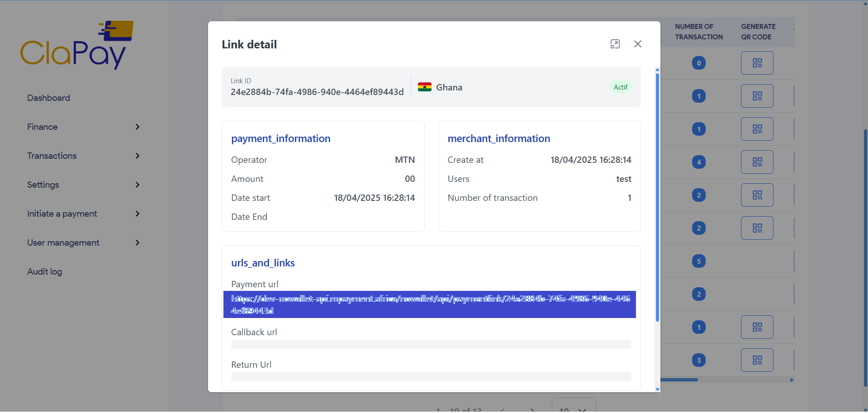This screenshot has width=868, height=413.
Task: Click the Callback url field
Action: [431, 344]
